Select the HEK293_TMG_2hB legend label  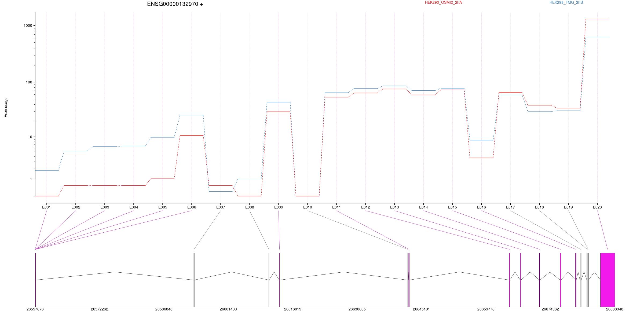(566, 2)
